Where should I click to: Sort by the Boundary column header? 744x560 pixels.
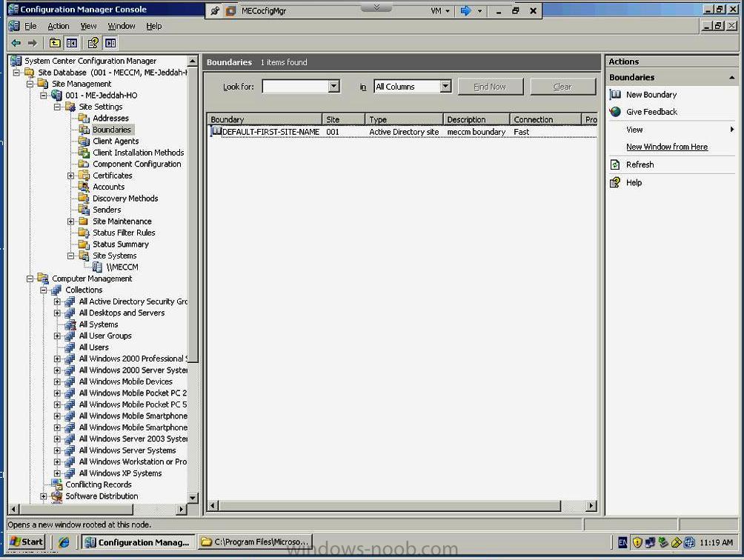click(x=265, y=119)
